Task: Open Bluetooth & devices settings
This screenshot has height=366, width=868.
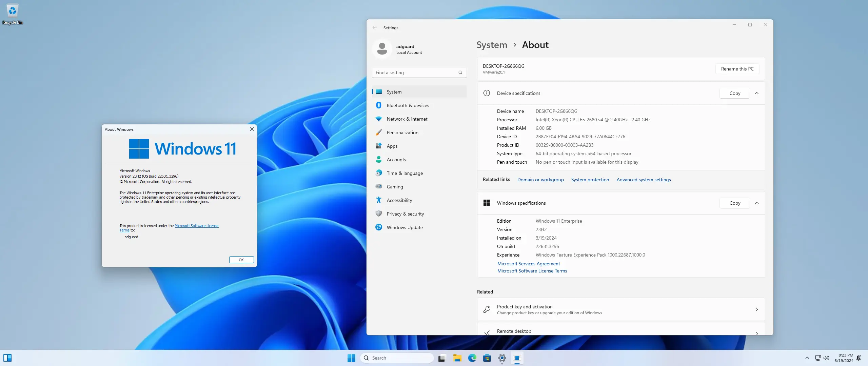Action: (408, 105)
